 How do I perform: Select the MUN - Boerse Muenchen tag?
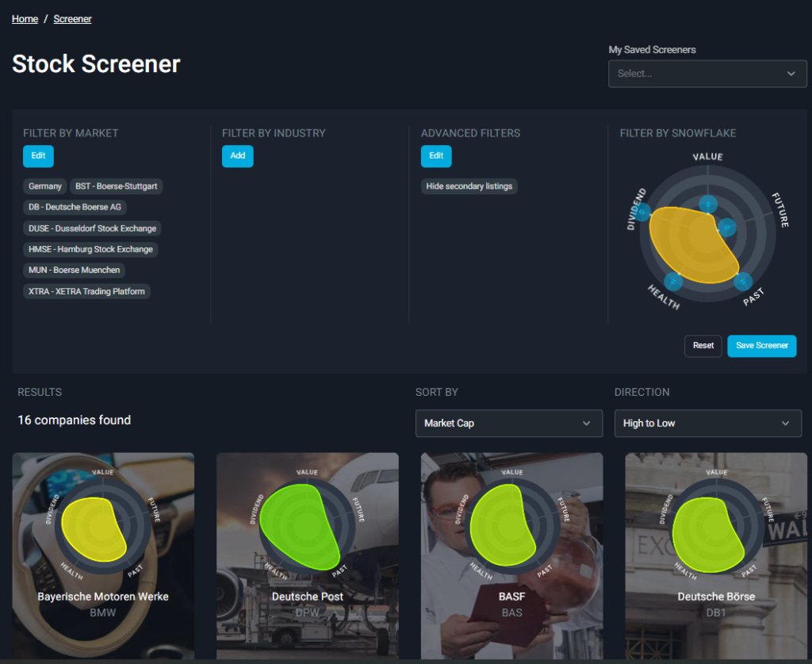[74, 270]
